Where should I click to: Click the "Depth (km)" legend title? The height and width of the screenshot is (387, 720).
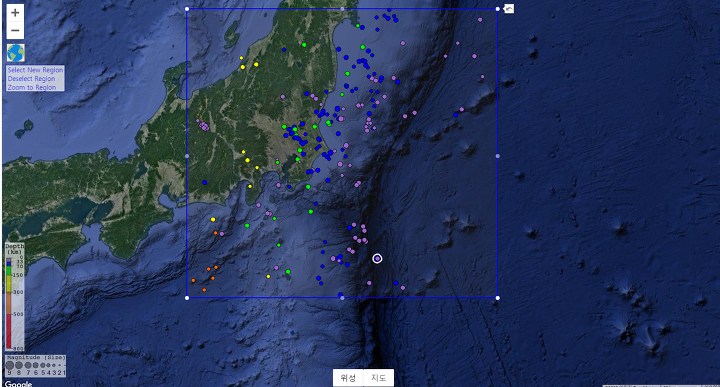pyautogui.click(x=15, y=249)
